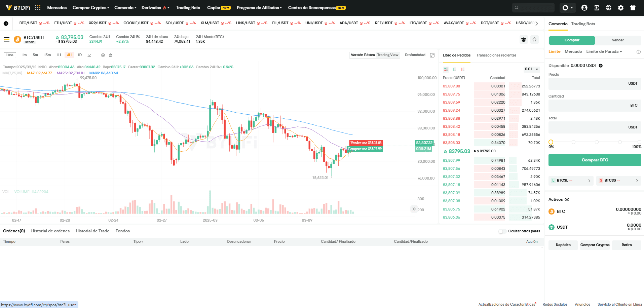Open the wallet icon dropdown
Screen dimensions: 644x308
click(567, 7)
